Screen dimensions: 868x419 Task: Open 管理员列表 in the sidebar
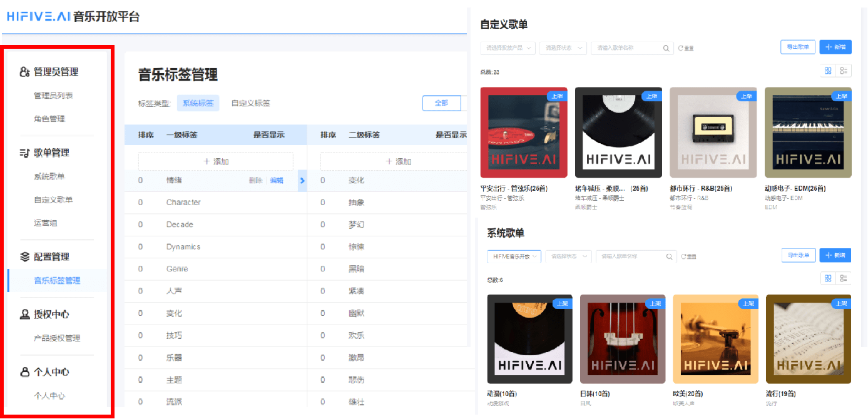(53, 96)
